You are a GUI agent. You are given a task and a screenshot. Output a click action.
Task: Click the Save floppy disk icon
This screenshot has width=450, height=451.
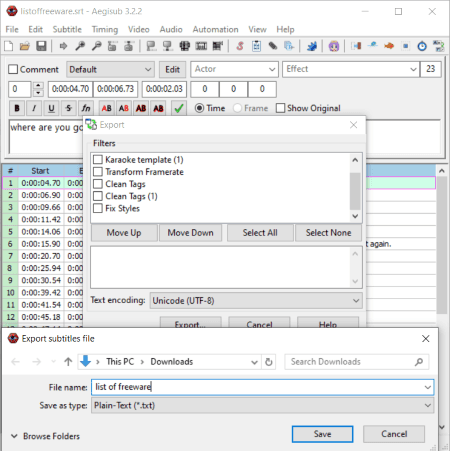[x=41, y=46]
